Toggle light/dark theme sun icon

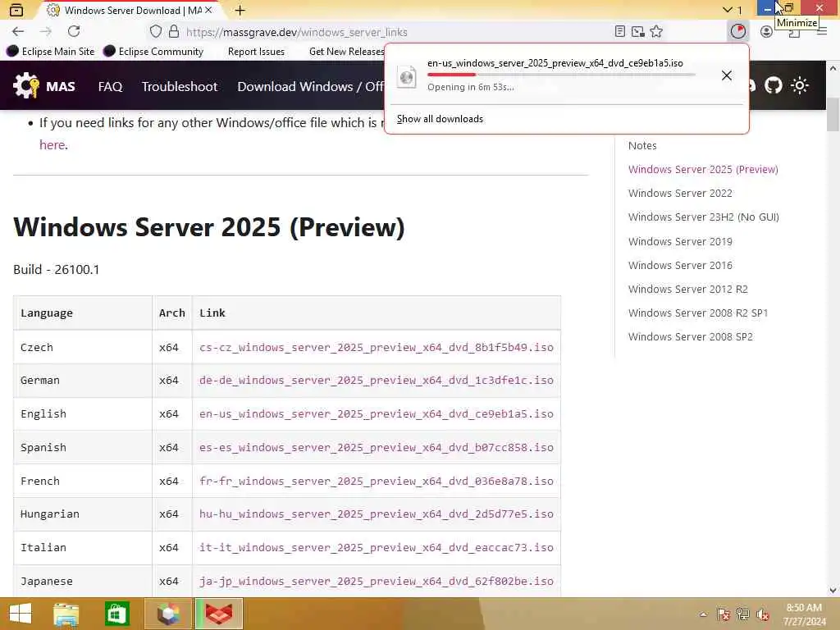[x=800, y=85]
